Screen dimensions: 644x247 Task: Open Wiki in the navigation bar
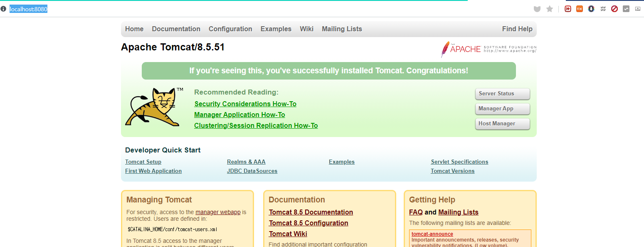[x=307, y=29]
